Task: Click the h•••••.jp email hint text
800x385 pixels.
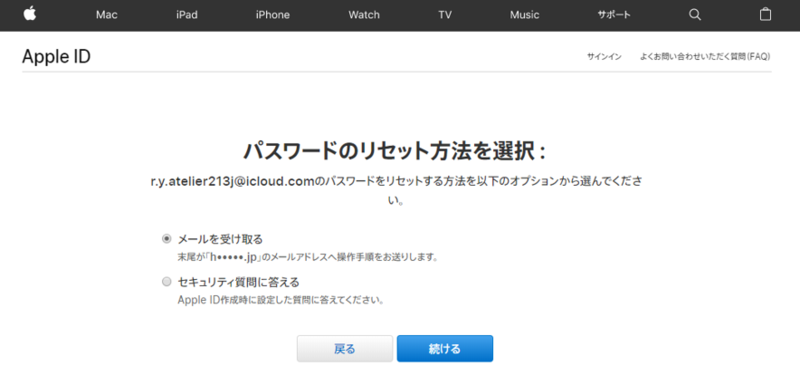Action: (x=235, y=257)
